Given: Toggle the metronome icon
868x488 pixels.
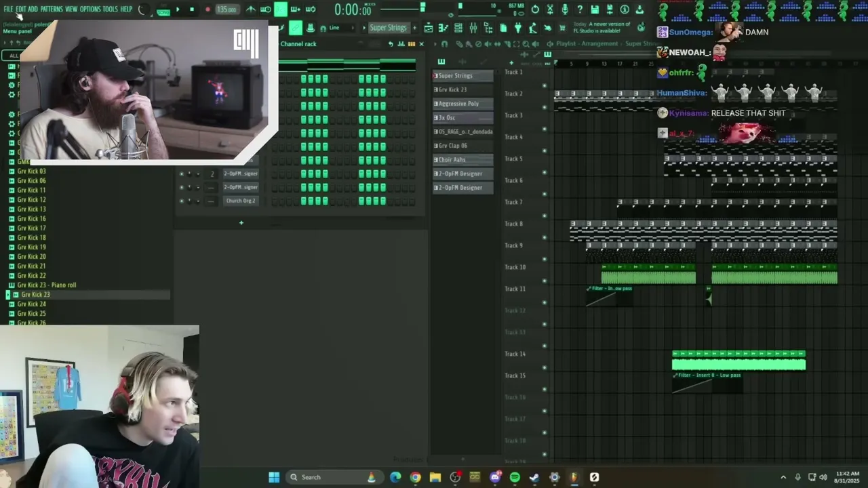Looking at the screenshot, I should point(251,9).
